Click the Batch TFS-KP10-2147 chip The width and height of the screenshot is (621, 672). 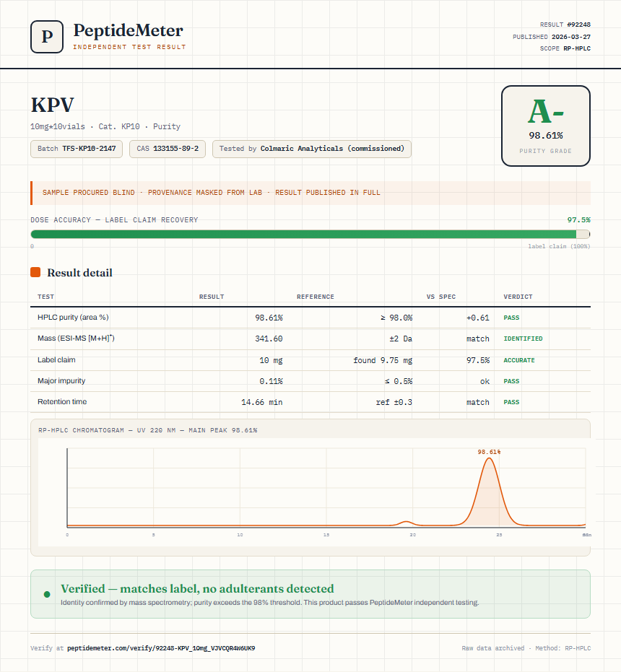click(77, 149)
